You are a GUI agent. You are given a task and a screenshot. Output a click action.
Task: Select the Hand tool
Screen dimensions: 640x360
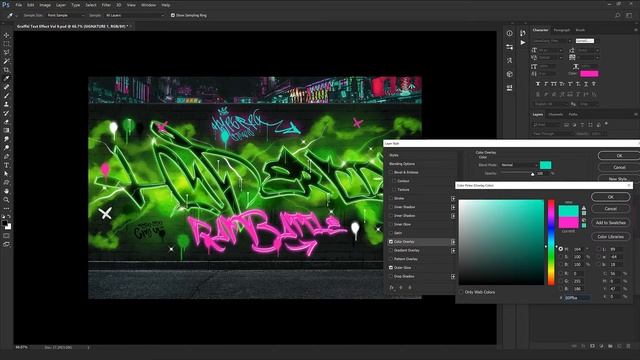click(x=7, y=191)
